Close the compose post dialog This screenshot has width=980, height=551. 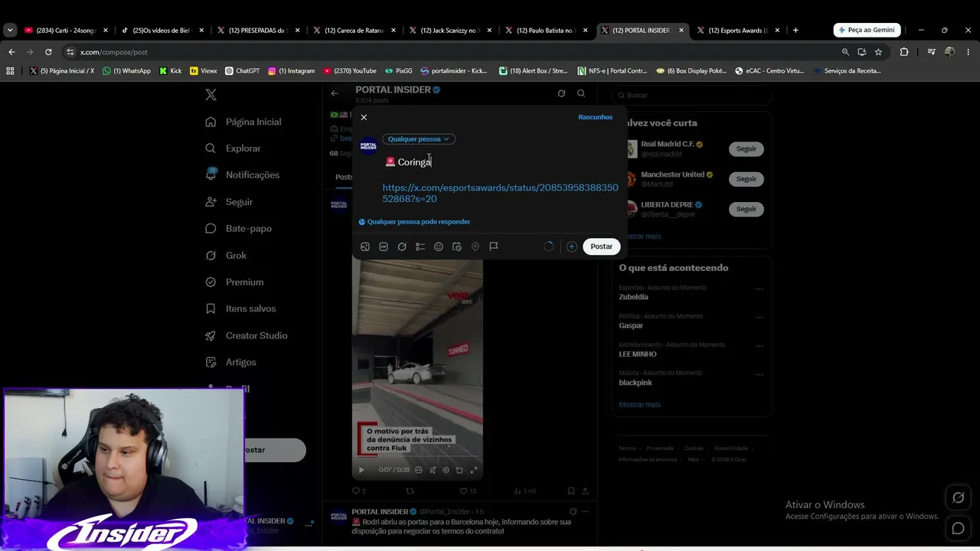364,117
